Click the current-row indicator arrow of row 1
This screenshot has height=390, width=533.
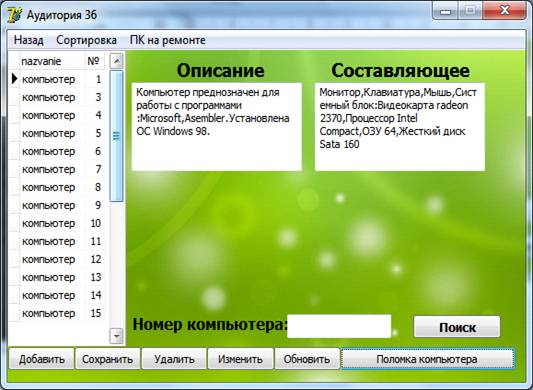[x=14, y=79]
